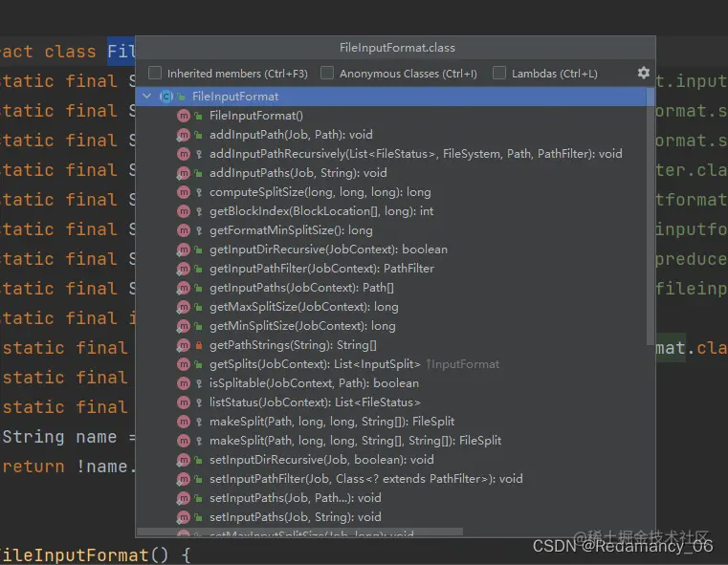Image resolution: width=728 pixels, height=565 pixels.
Task: Click 'String name' in the editor behind
Action: pos(59,437)
